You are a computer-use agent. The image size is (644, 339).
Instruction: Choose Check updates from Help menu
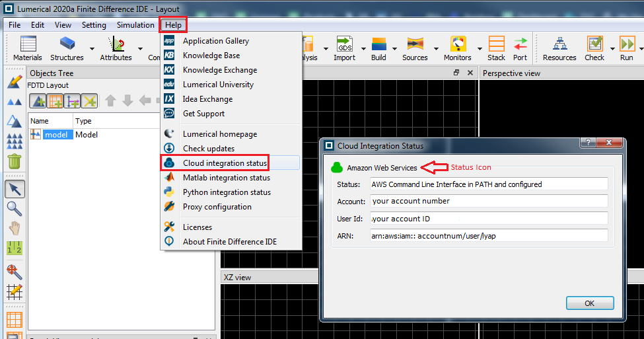click(x=231, y=148)
